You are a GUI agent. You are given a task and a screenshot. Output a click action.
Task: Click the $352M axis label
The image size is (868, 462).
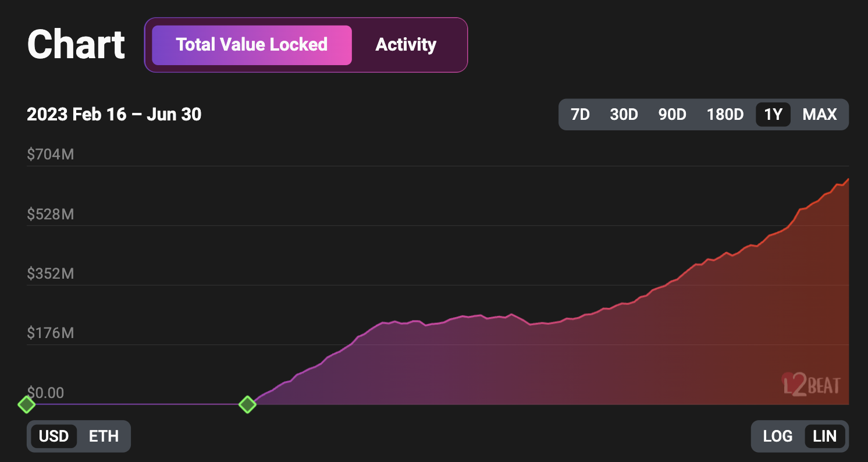click(x=50, y=273)
